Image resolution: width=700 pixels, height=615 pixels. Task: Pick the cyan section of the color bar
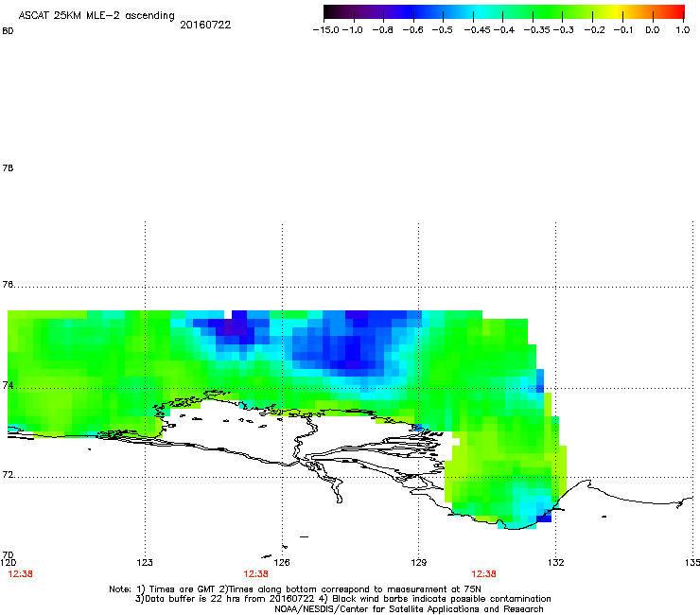(x=480, y=11)
